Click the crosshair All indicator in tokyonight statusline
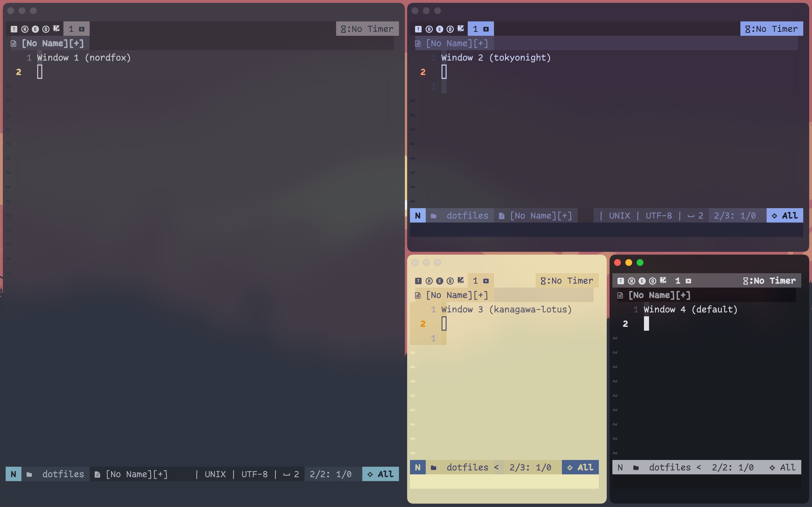Screen dimensions: 812x507 click(784, 215)
